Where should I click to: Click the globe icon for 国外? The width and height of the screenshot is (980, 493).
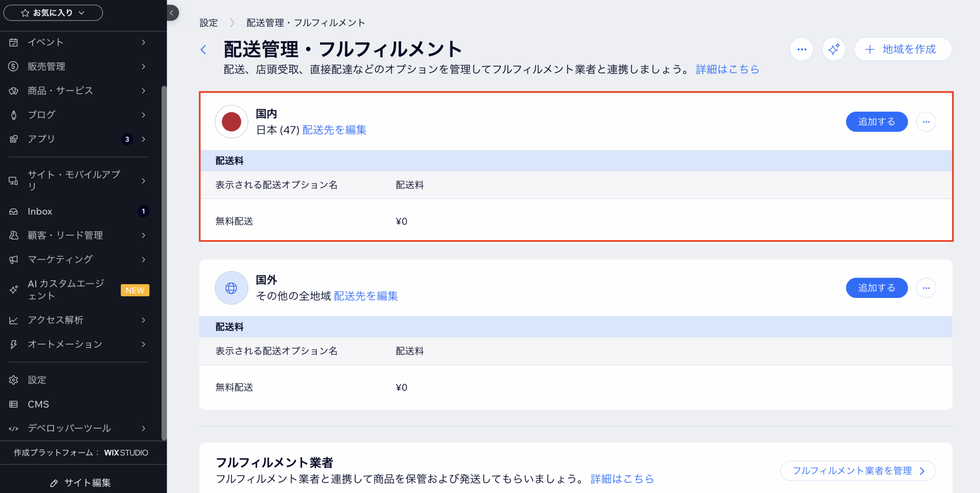pyautogui.click(x=231, y=288)
